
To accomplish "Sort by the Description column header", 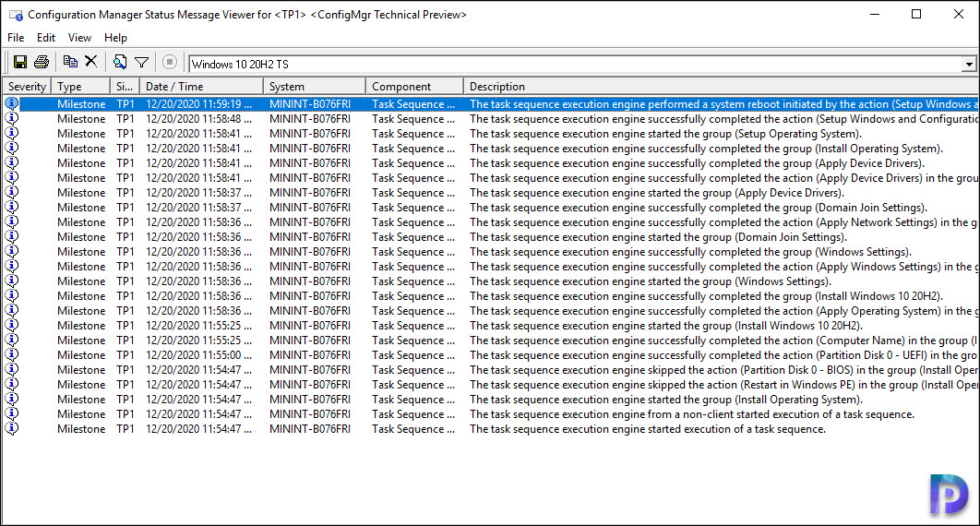I will coord(722,86).
